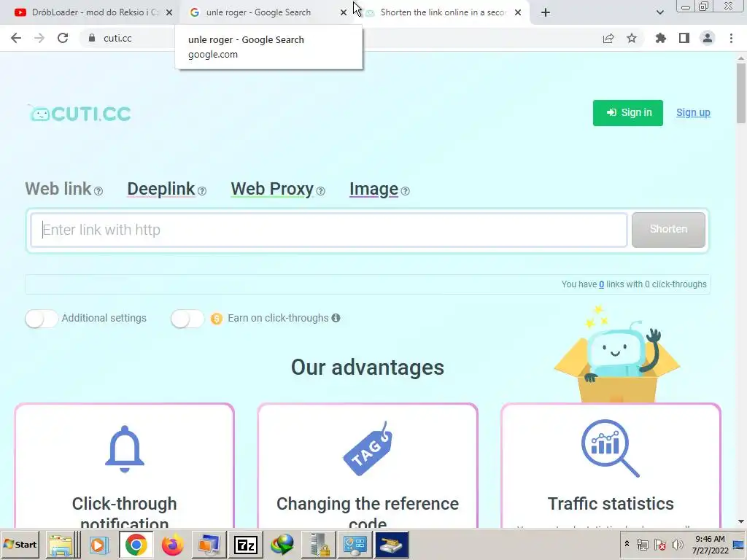Screen dimensions: 747x560
Task: Close the unle roger Google Search tab
Action: coord(344,12)
